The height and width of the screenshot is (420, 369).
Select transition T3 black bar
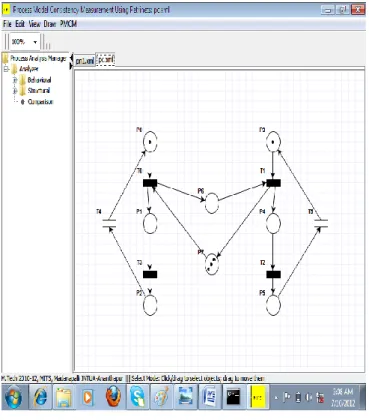(150, 274)
